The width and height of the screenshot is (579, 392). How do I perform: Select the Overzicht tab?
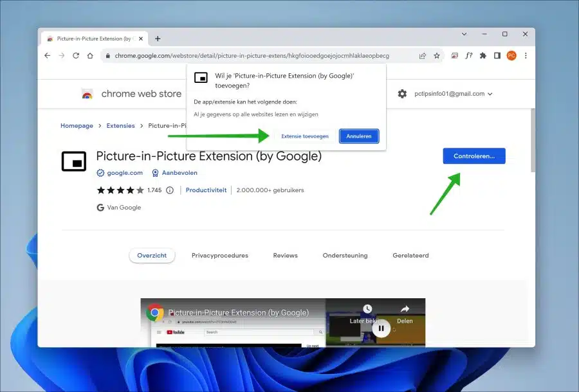point(152,256)
